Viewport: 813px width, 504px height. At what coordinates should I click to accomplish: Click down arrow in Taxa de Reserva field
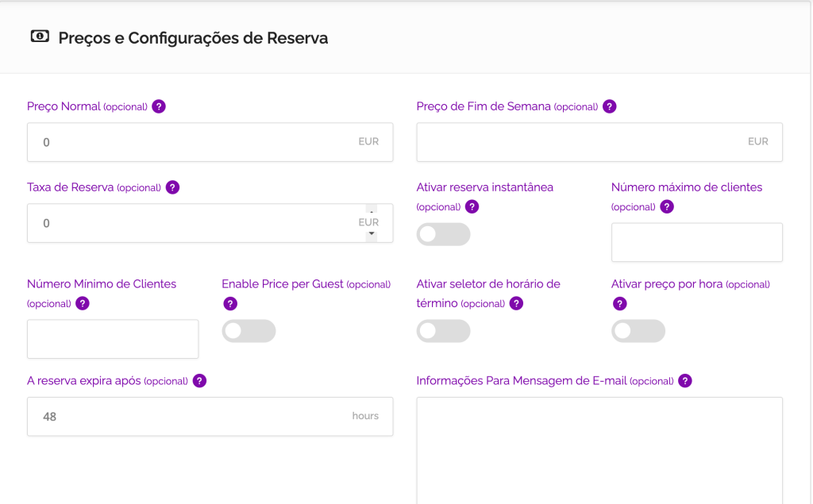click(x=371, y=235)
